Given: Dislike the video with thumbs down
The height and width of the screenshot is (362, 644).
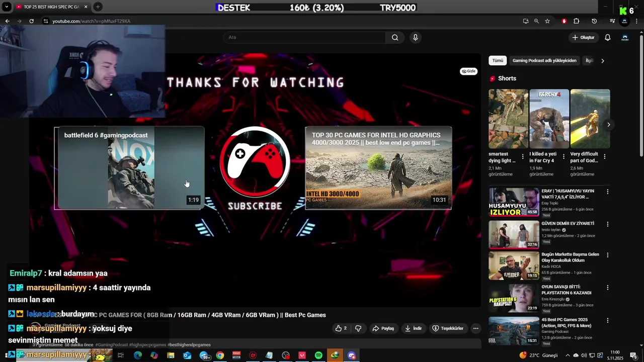Looking at the screenshot, I should (x=358, y=328).
